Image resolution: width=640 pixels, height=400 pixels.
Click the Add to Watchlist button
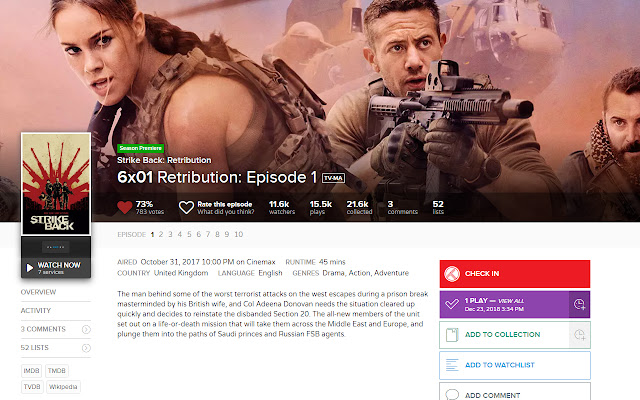(515, 365)
